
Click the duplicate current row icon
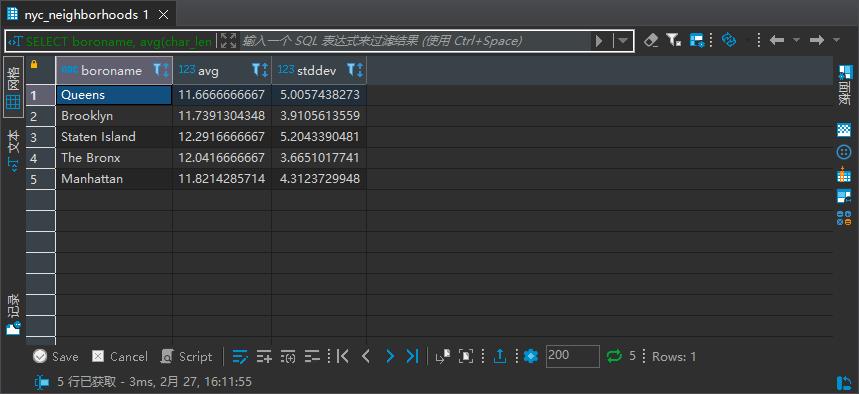click(288, 357)
